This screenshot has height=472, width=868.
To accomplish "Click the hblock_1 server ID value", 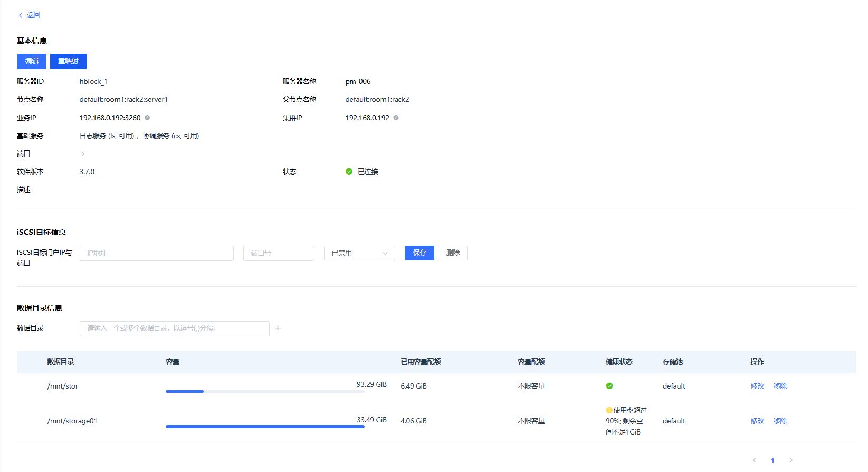I will click(x=93, y=81).
